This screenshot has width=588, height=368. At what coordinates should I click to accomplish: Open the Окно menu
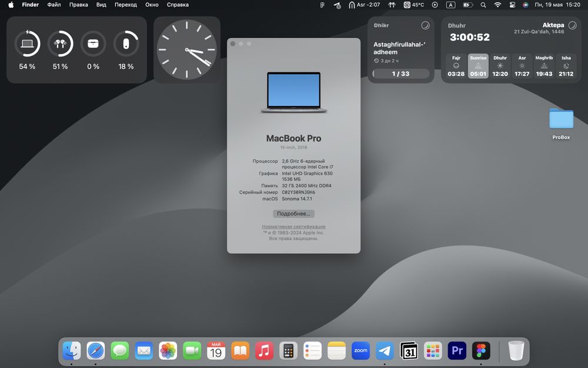(152, 5)
